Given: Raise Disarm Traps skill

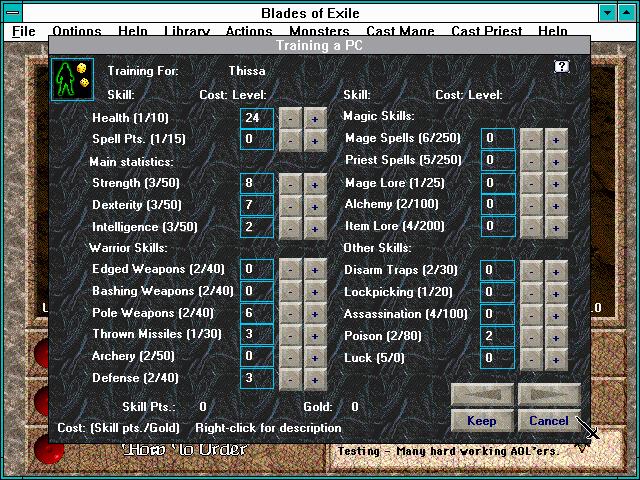Looking at the screenshot, I should coord(556,272).
